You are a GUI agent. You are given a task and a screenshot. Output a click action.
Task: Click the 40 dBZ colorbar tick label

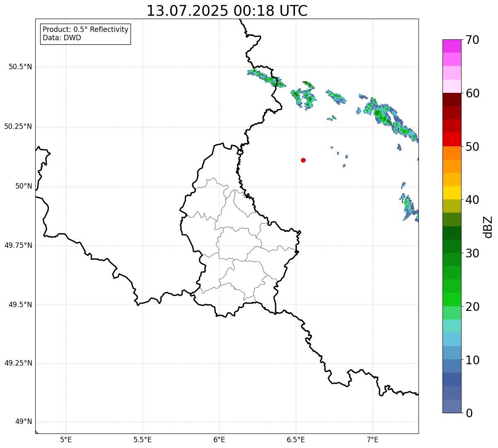point(472,200)
